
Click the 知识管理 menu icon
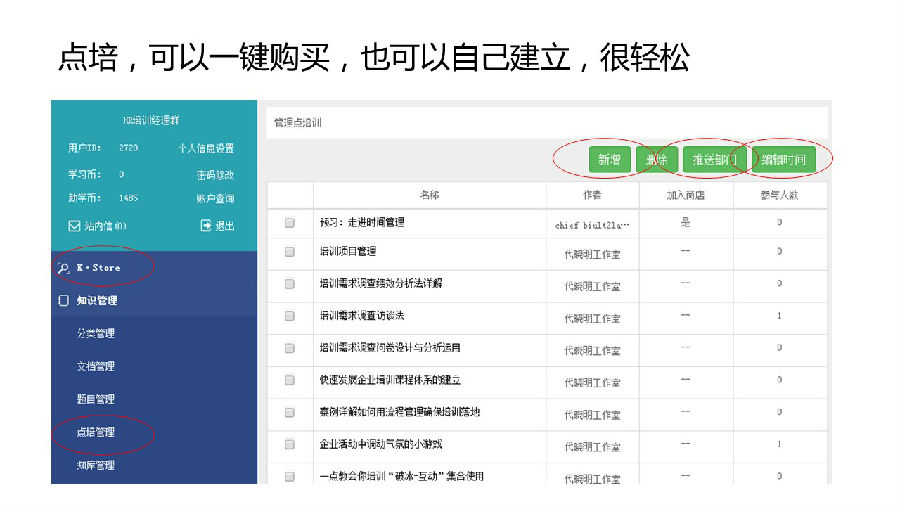[x=64, y=301]
